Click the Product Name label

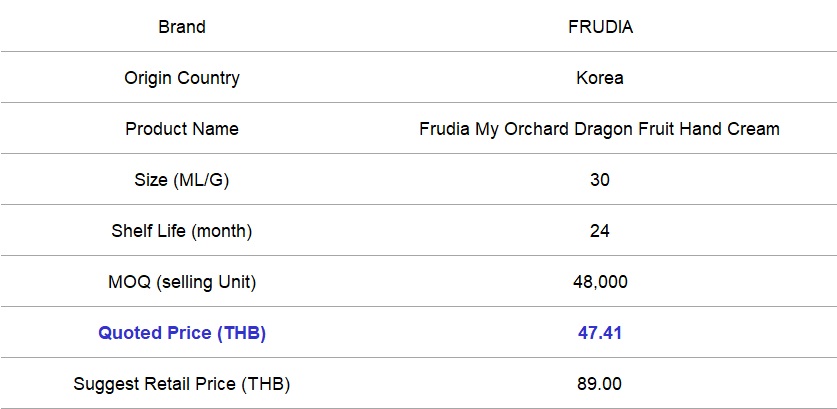pyautogui.click(x=182, y=129)
